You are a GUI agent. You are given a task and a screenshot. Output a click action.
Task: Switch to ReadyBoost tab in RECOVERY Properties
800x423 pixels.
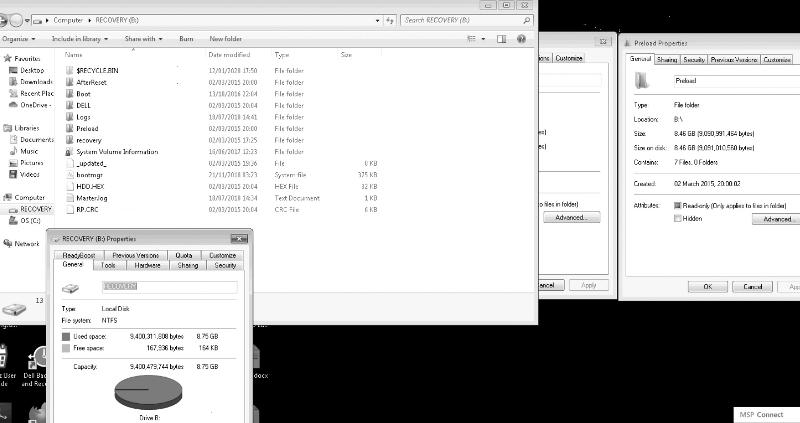coord(79,255)
